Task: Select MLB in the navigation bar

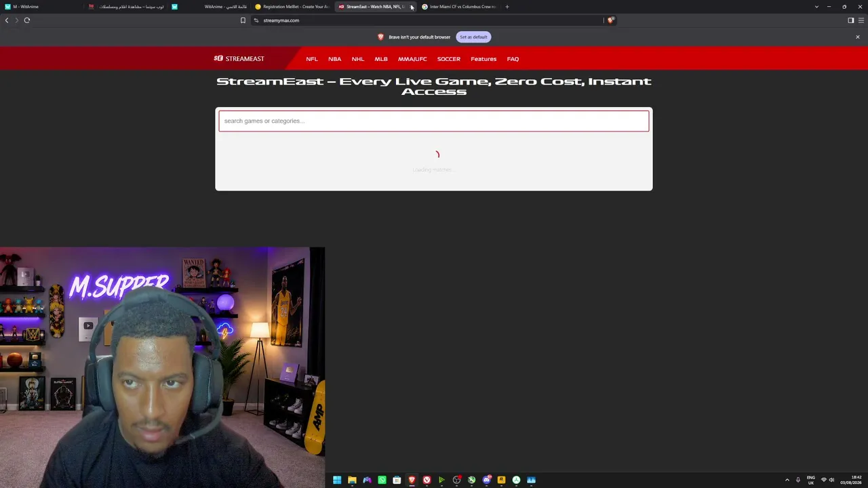Action: 381,59
